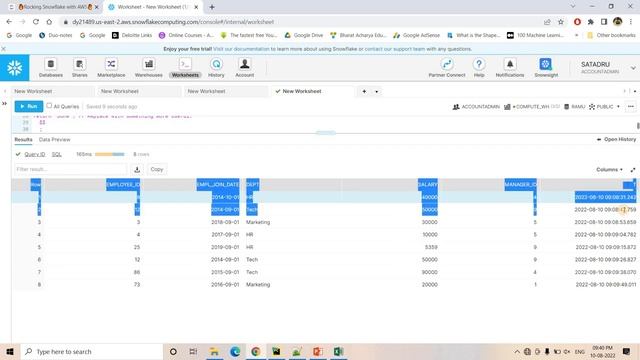The image size is (640, 360).
Task: Click the Filter result input field
Action: [x=70, y=169]
